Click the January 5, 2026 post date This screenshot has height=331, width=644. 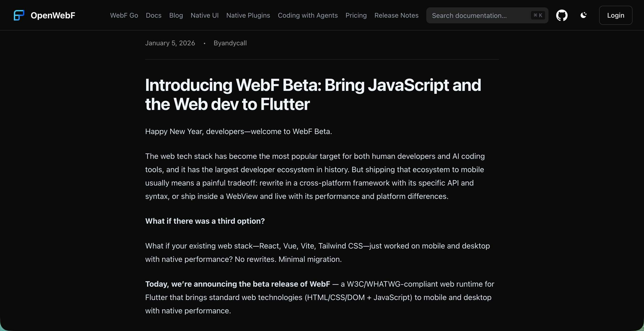[170, 43]
